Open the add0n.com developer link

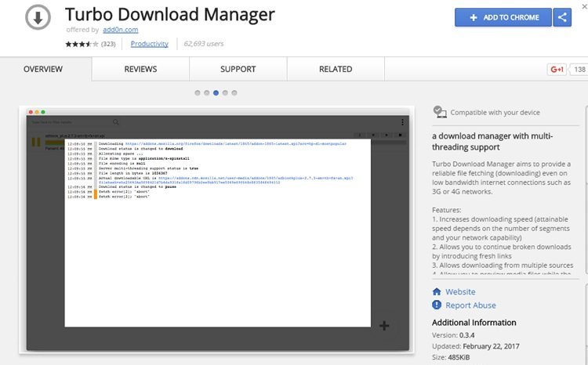click(121, 30)
